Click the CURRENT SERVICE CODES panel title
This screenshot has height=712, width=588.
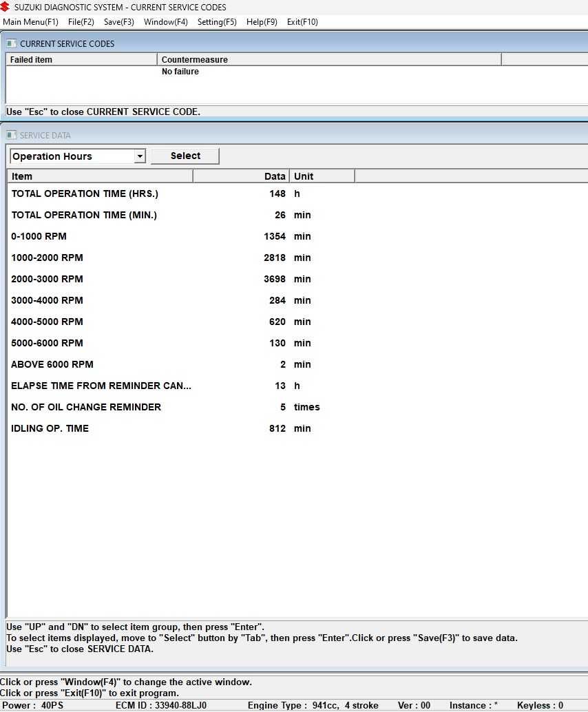click(x=67, y=43)
